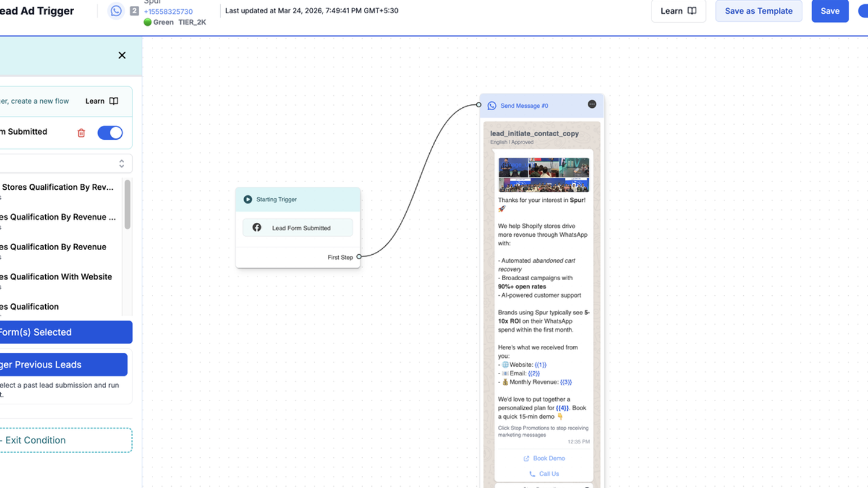Click the phone number +15558325730
The image size is (868, 488).
click(168, 11)
